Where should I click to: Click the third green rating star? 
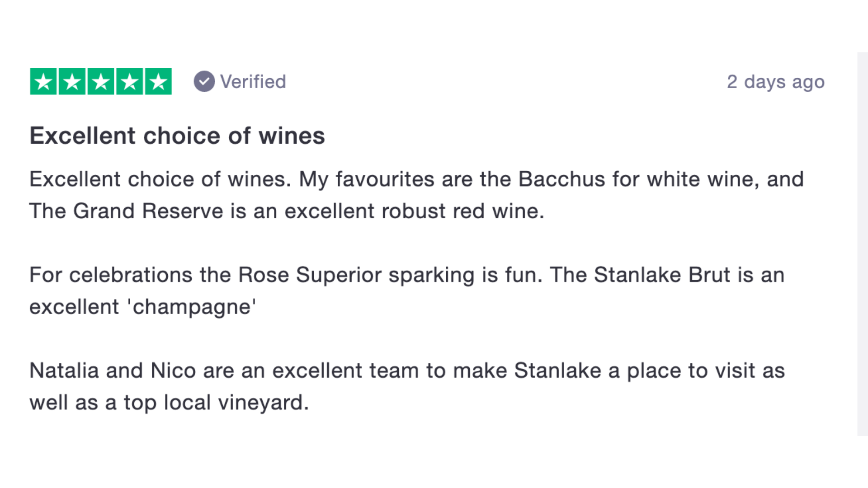coord(101,81)
